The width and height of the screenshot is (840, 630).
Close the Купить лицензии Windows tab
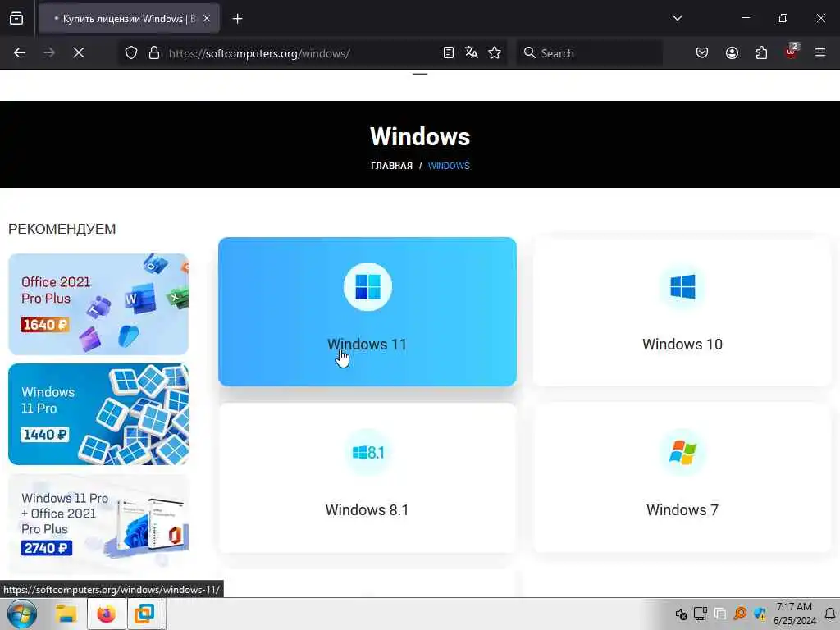(x=207, y=18)
